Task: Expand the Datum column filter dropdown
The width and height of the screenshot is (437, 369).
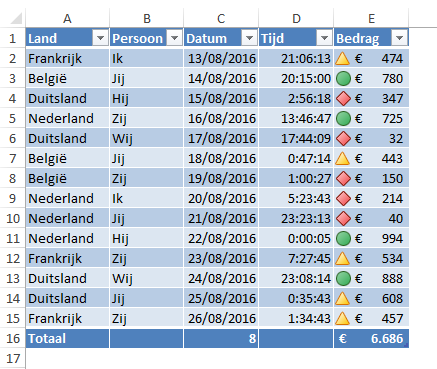Action: 249,38
